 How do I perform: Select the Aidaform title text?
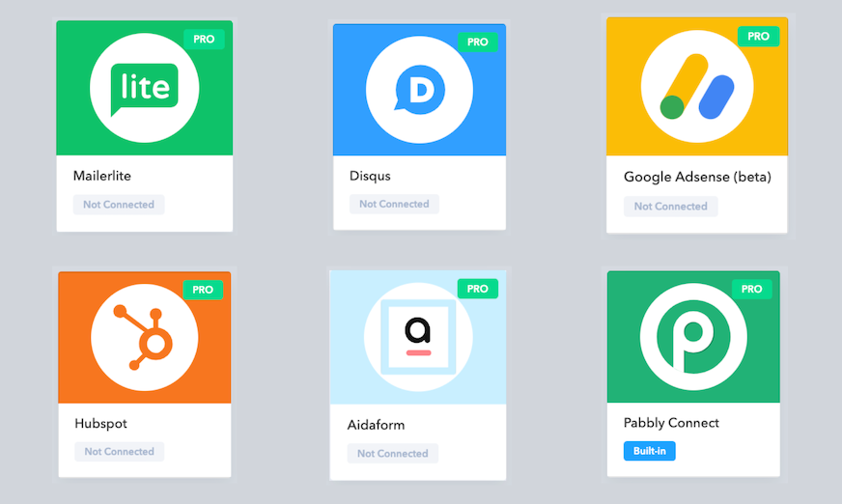coord(376,425)
